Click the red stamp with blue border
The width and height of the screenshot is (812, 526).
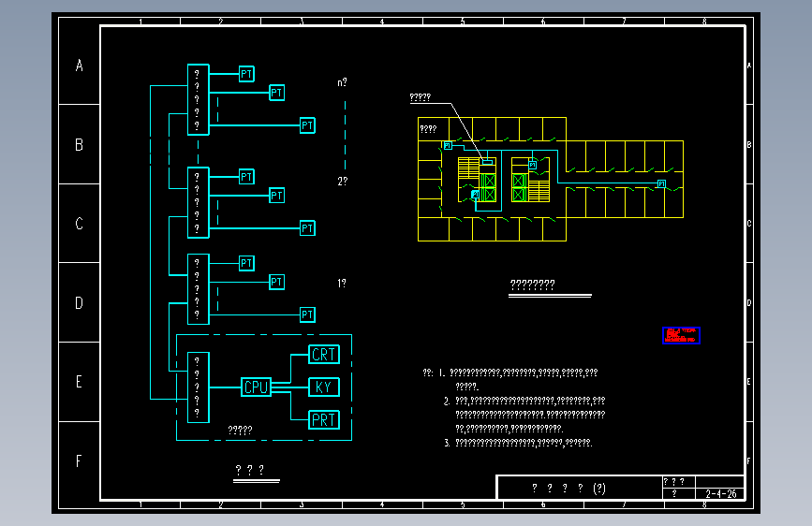(x=681, y=335)
